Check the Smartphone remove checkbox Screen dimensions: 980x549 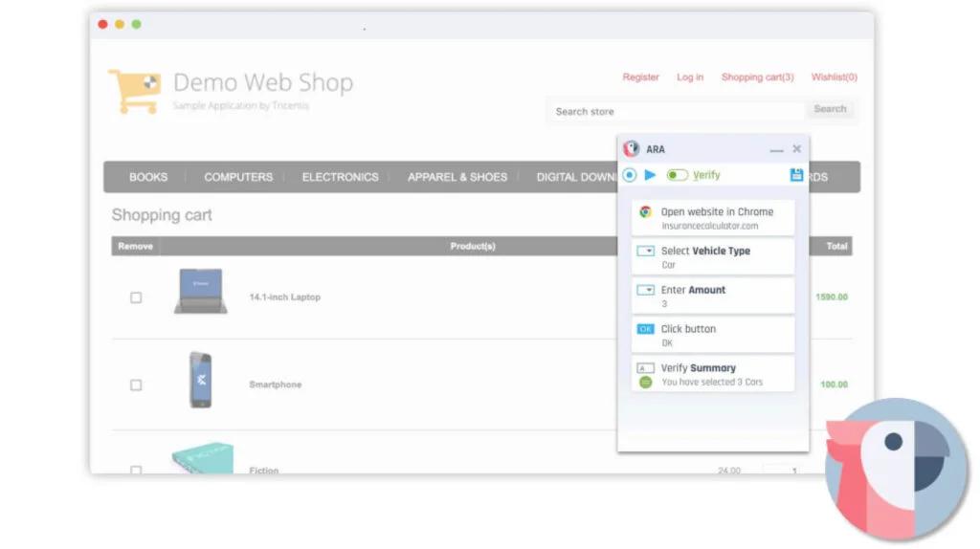coord(136,384)
